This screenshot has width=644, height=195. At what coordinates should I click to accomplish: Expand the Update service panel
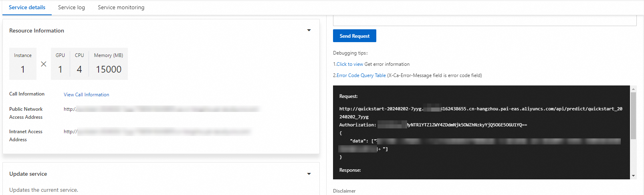coord(309,174)
